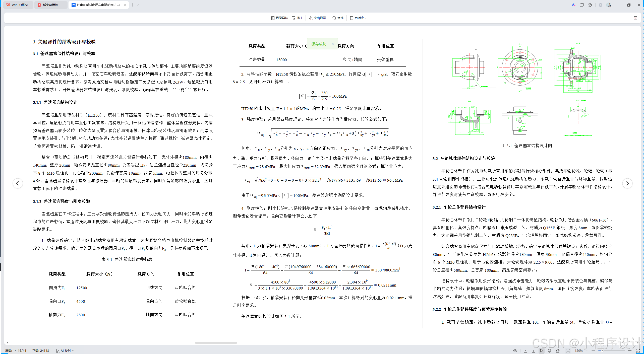Viewport: 644px width, 354px height.
Task: Minimize the WPS window
Action: (x=619, y=5)
